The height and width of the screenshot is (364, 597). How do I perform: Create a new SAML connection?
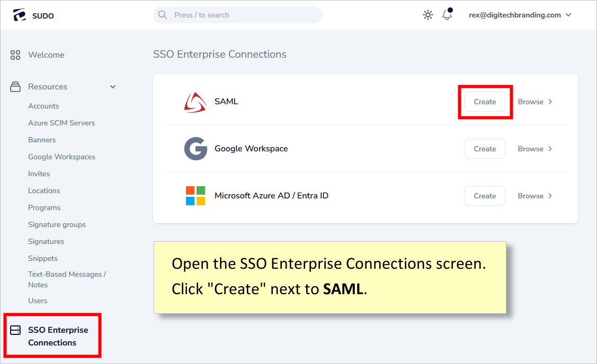tap(485, 102)
